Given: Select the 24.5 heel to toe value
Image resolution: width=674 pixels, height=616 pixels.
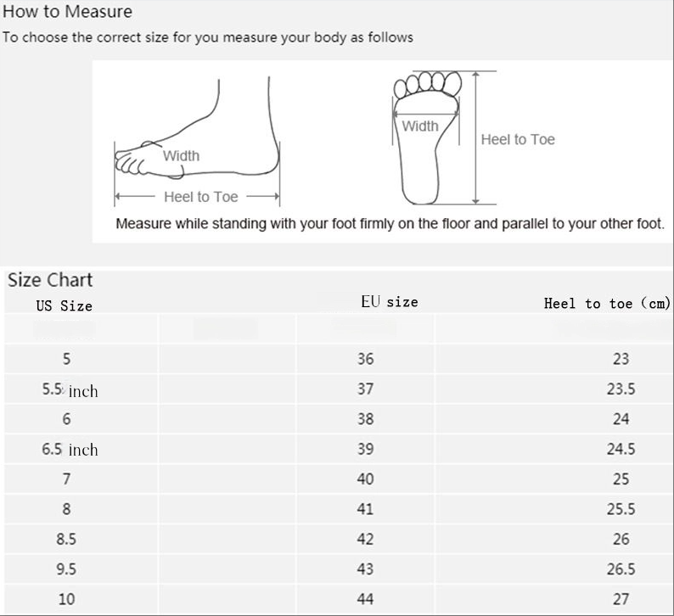Looking at the screenshot, I should (621, 450).
